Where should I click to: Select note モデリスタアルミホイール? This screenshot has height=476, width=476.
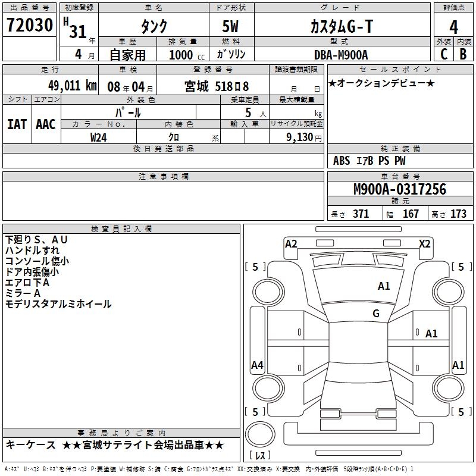(58, 304)
